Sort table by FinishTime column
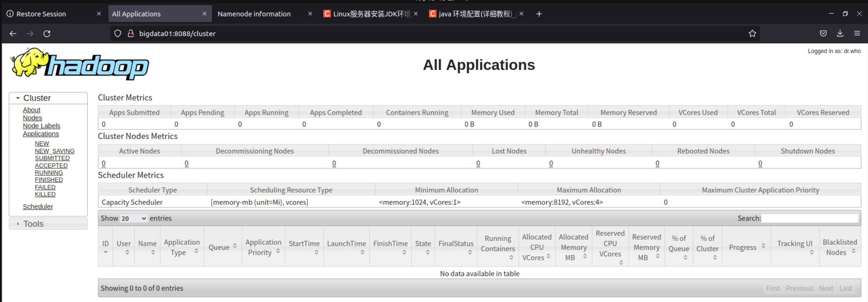This screenshot has height=302, width=868. pyautogui.click(x=390, y=247)
